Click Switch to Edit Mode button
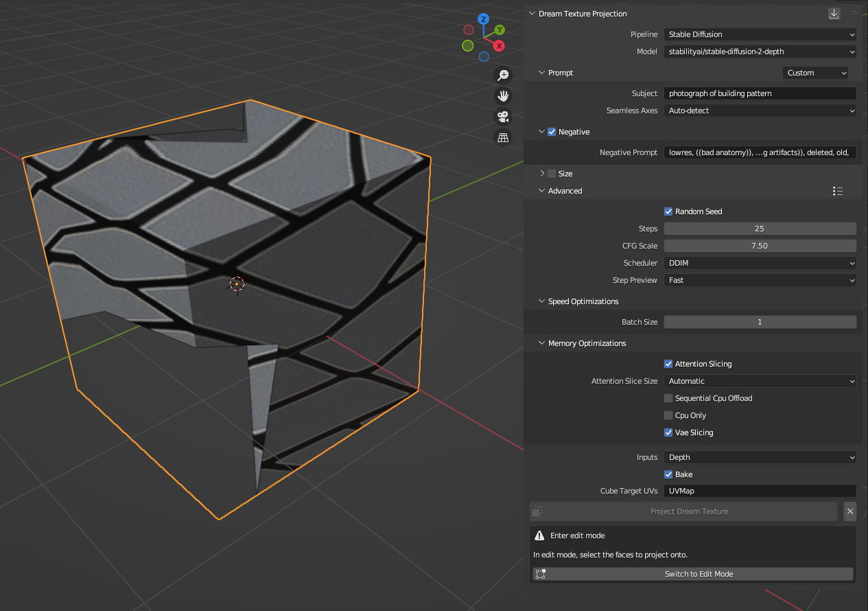Image resolution: width=868 pixels, height=611 pixels. pyautogui.click(x=692, y=574)
